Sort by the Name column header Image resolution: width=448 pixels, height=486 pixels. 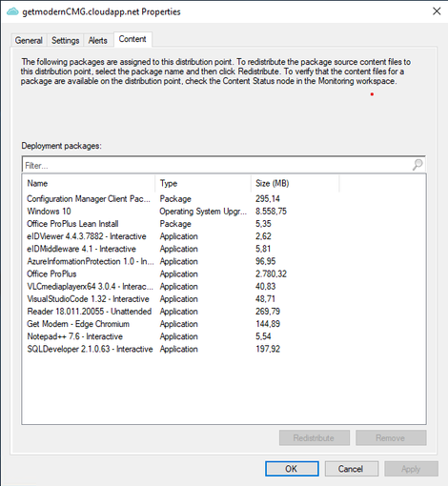89,183
